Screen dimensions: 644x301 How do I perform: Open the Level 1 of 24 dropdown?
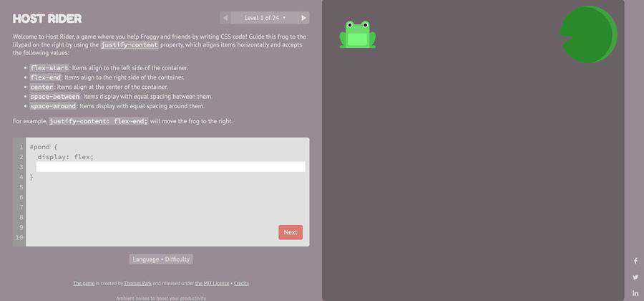tap(265, 18)
